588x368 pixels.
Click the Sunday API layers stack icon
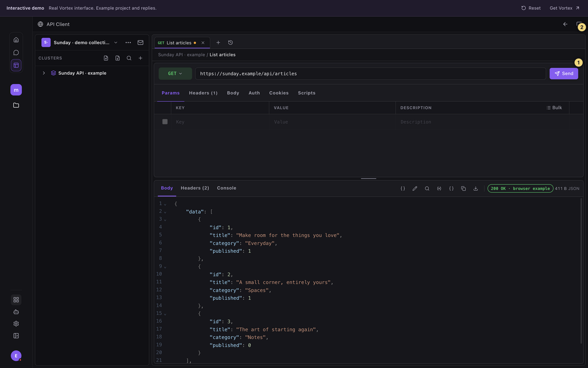[53, 73]
